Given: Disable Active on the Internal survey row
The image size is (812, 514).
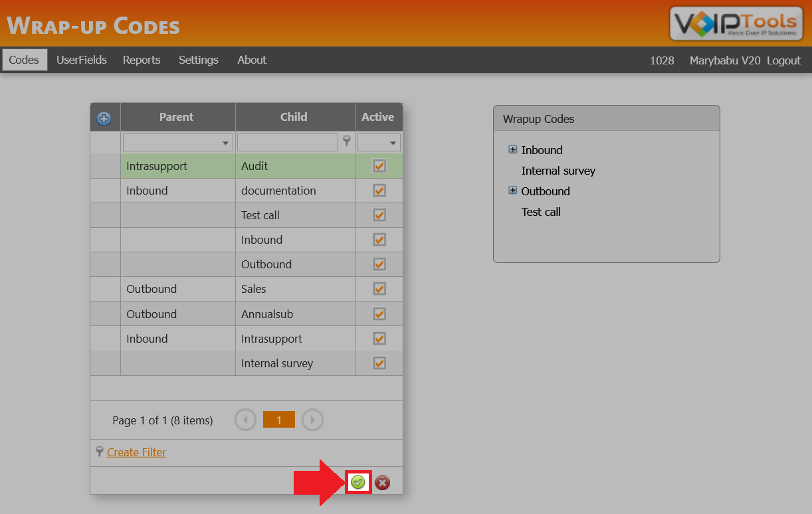Looking at the screenshot, I should (379, 363).
